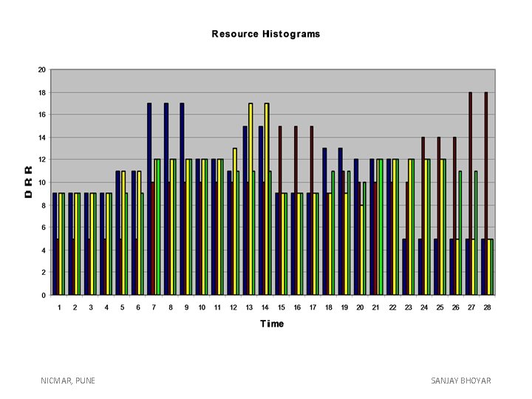Click x-axis label 1

coord(59,307)
